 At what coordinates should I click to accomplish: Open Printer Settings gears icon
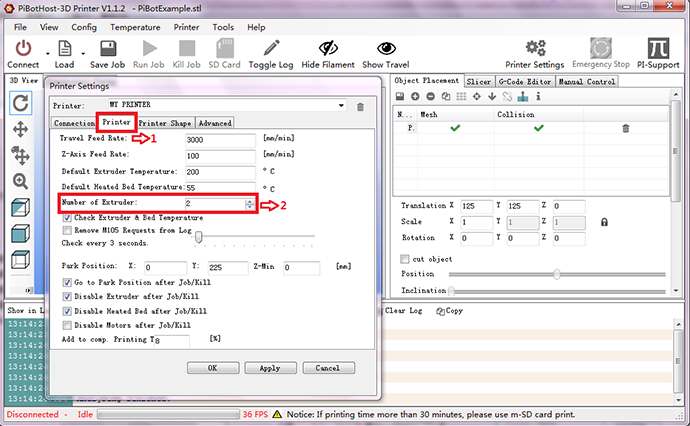(536, 48)
